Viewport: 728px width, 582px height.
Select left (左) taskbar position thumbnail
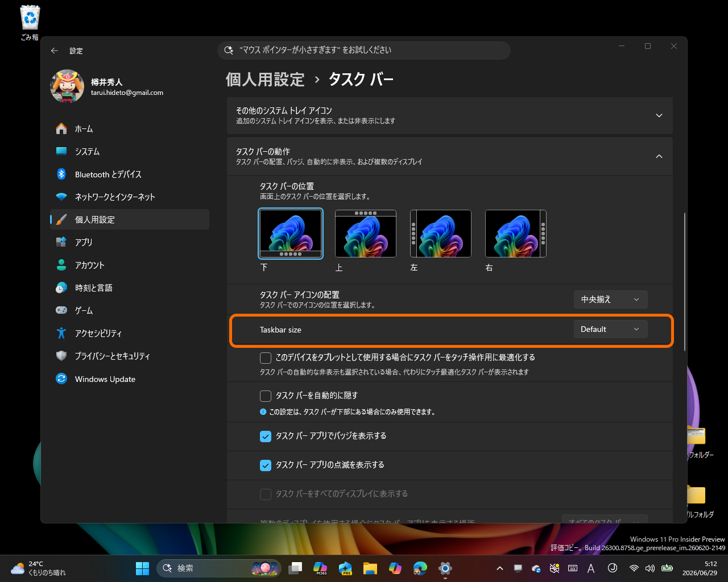pos(441,234)
